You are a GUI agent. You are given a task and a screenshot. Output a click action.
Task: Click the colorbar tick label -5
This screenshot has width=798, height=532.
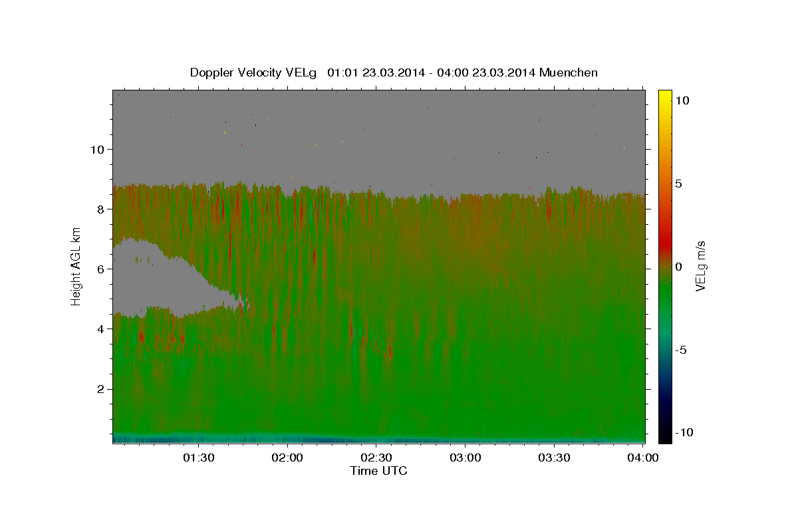pos(681,350)
